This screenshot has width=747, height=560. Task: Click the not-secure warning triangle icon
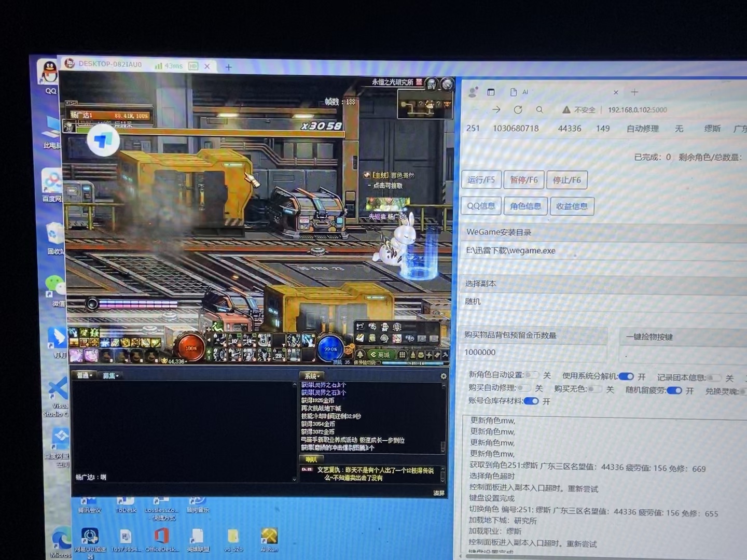566,109
